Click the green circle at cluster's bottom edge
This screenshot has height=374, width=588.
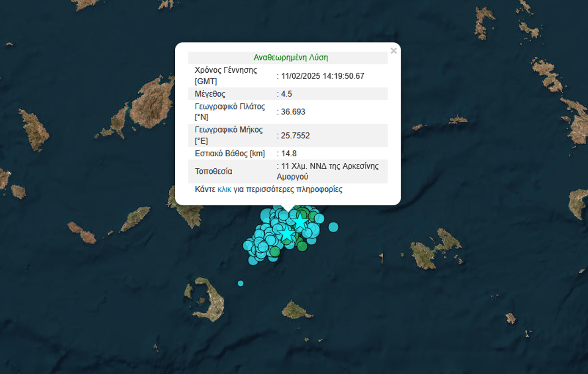pos(275,252)
